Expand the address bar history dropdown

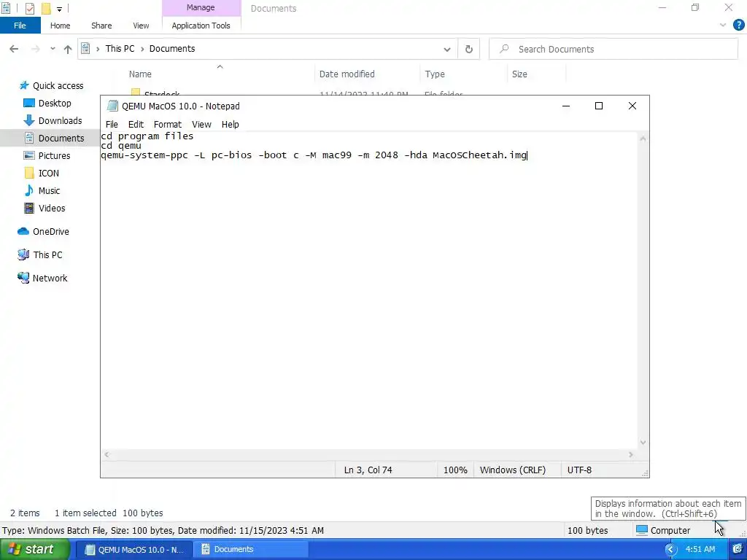[447, 49]
